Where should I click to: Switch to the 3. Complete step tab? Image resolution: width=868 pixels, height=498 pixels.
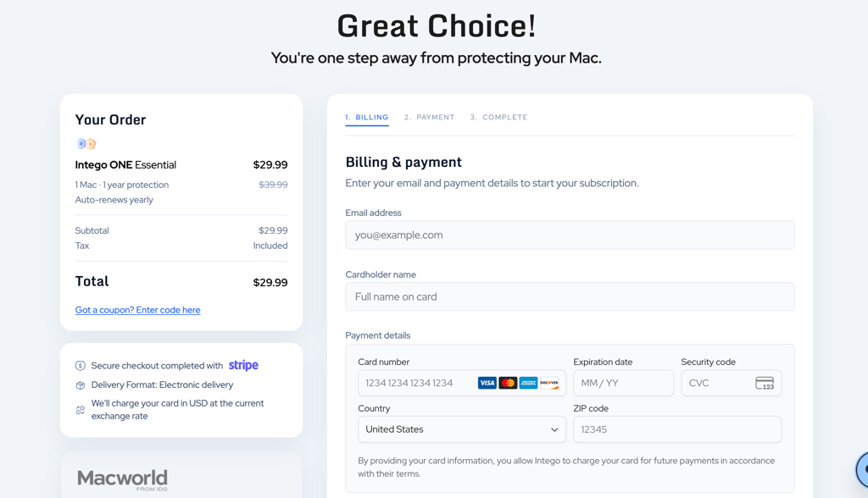498,118
